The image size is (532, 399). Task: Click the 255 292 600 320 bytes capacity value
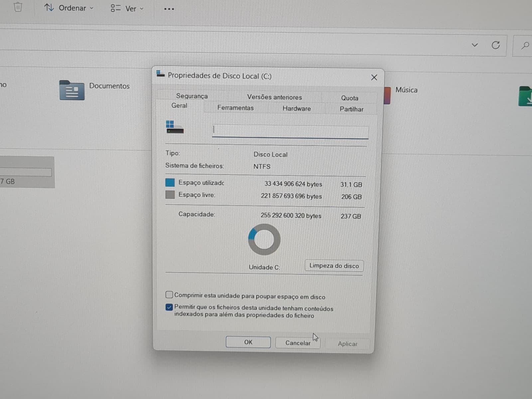(x=291, y=215)
